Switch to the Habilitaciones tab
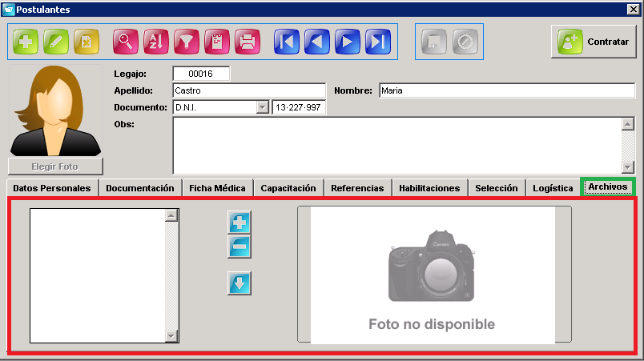This screenshot has width=644, height=361. (429, 188)
